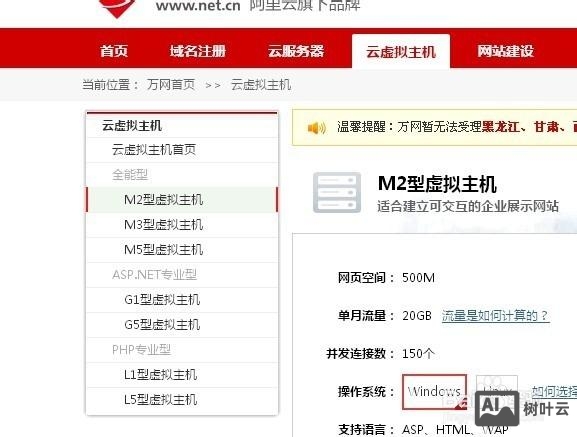577x437 pixels.
Task: Select L1型虚拟主机 in the sidebar
Action: (x=182, y=375)
